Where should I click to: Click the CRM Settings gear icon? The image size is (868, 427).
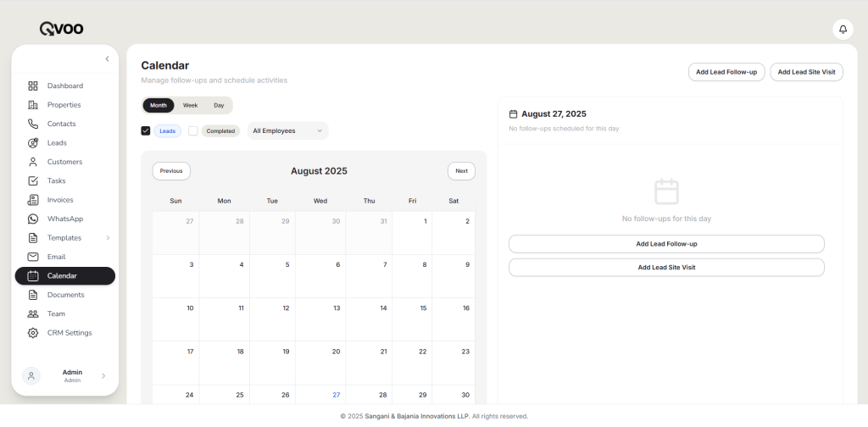(x=33, y=333)
